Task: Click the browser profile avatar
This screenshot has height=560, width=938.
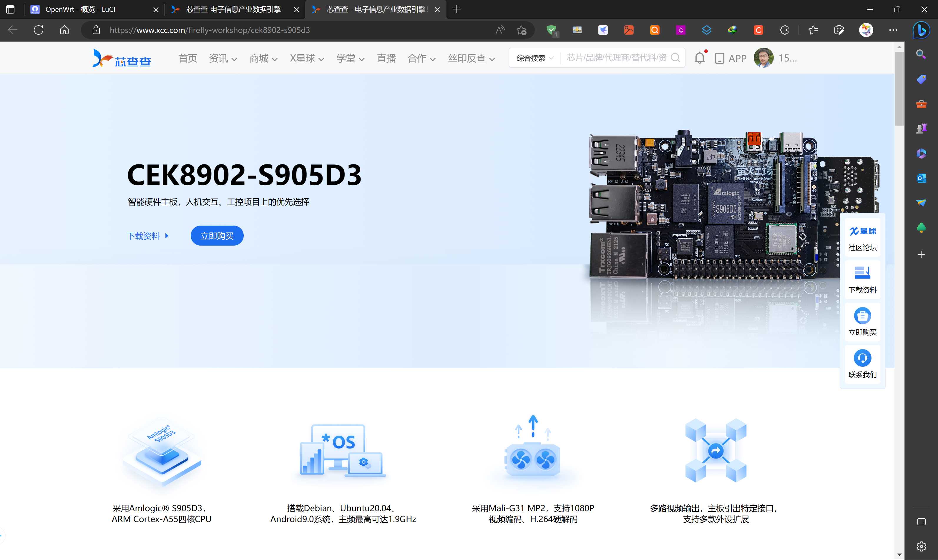Action: coord(866,30)
